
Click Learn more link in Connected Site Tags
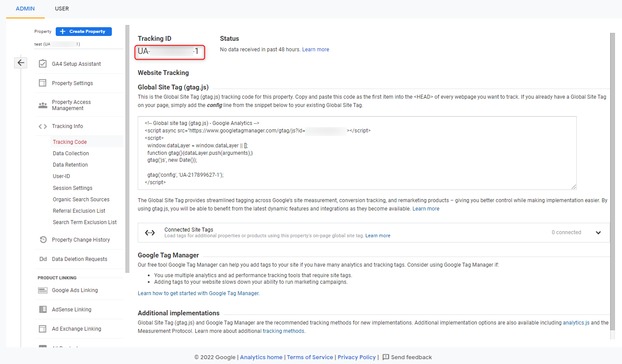tap(378, 236)
